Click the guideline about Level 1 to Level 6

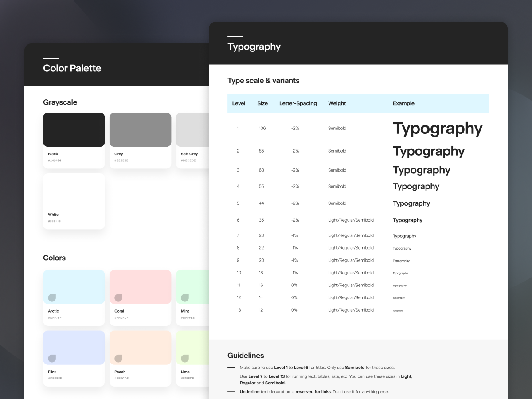point(317,368)
